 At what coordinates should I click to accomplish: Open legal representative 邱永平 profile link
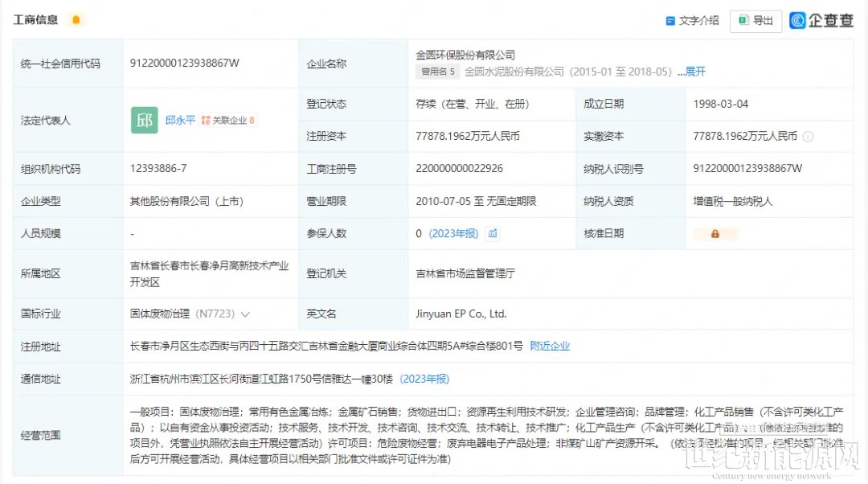(180, 120)
